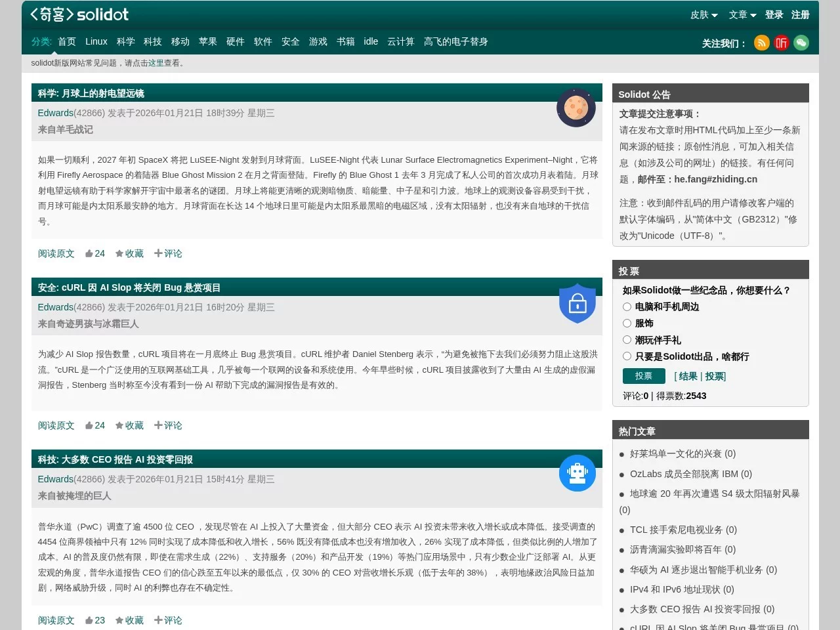840x630 pixels.
Task: Open 阅读原文 for the cURL article
Action: tap(56, 425)
